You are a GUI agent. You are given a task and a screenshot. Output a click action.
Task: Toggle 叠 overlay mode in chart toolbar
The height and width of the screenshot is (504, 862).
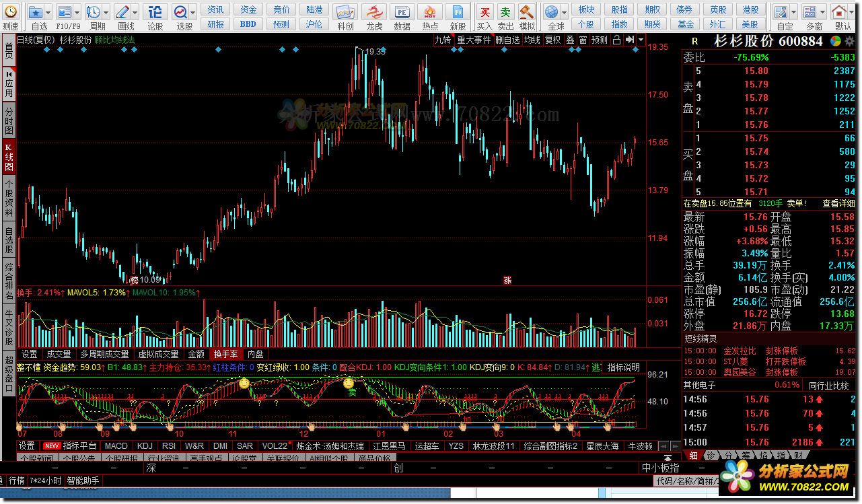[570, 40]
